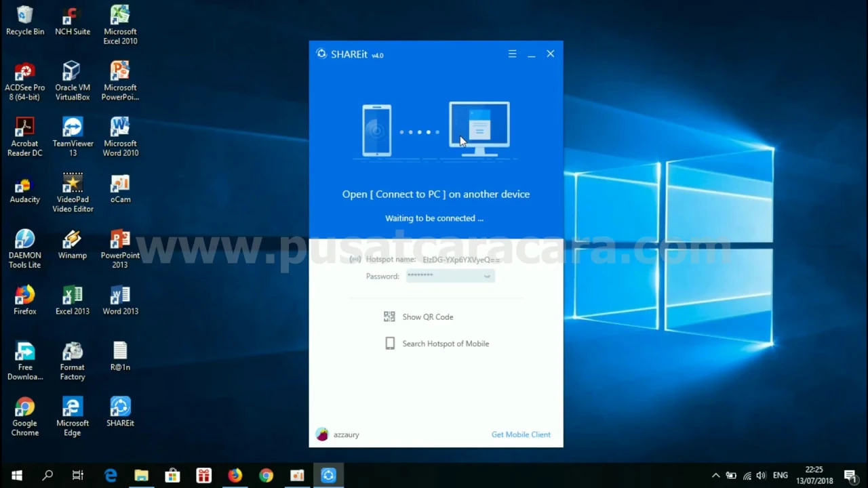The height and width of the screenshot is (488, 868).
Task: Select the Acrobat Reader DC desktop icon
Action: coord(25,137)
